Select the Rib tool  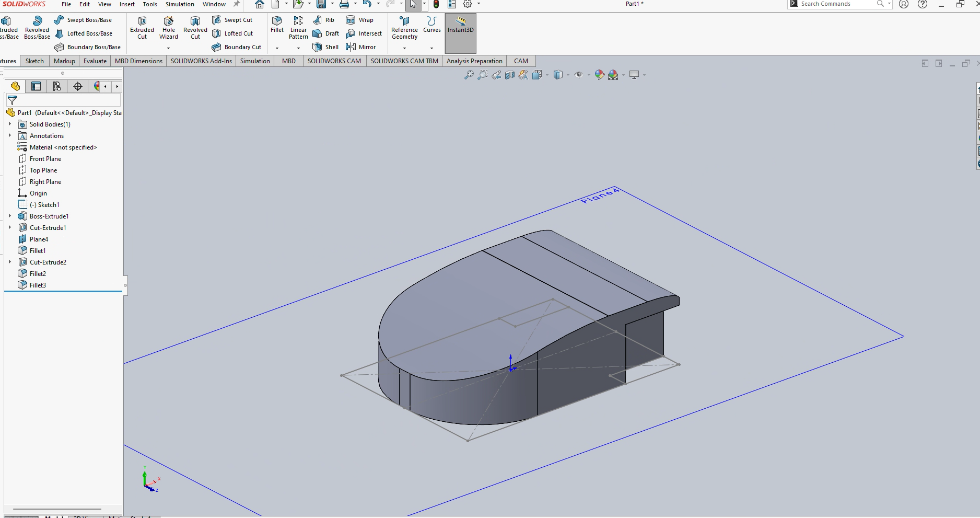pyautogui.click(x=323, y=20)
